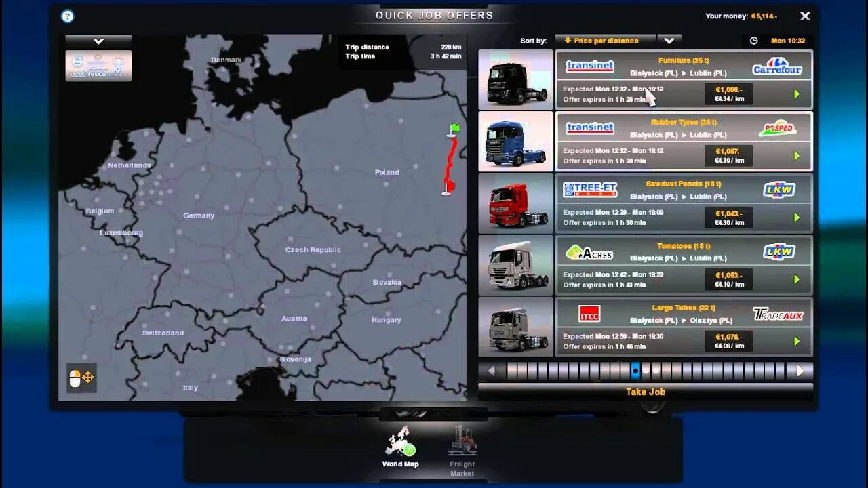Screen dimensions: 868x488
Task: Go to next page of job offers
Action: (x=800, y=371)
